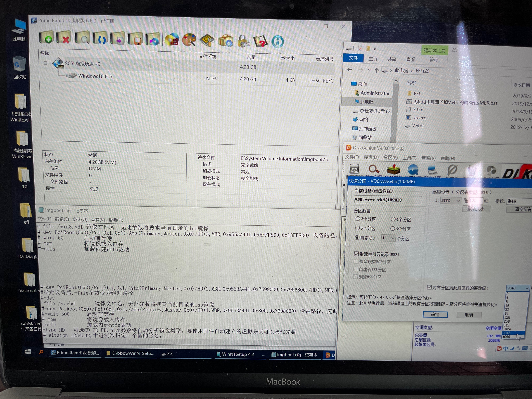The height and width of the screenshot is (399, 532).
Task: Click DiskGenius Quick Partition blue disc icon
Action: pos(413,170)
